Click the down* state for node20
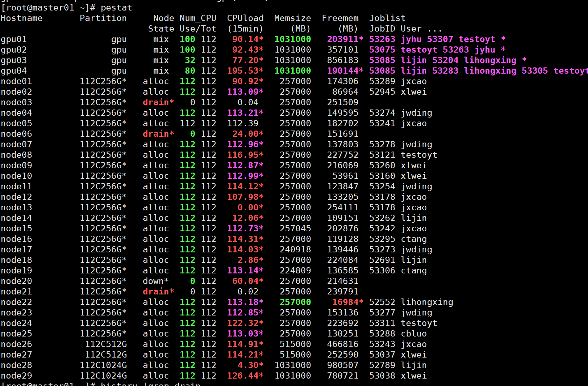This screenshot has height=386, width=588. point(156,281)
